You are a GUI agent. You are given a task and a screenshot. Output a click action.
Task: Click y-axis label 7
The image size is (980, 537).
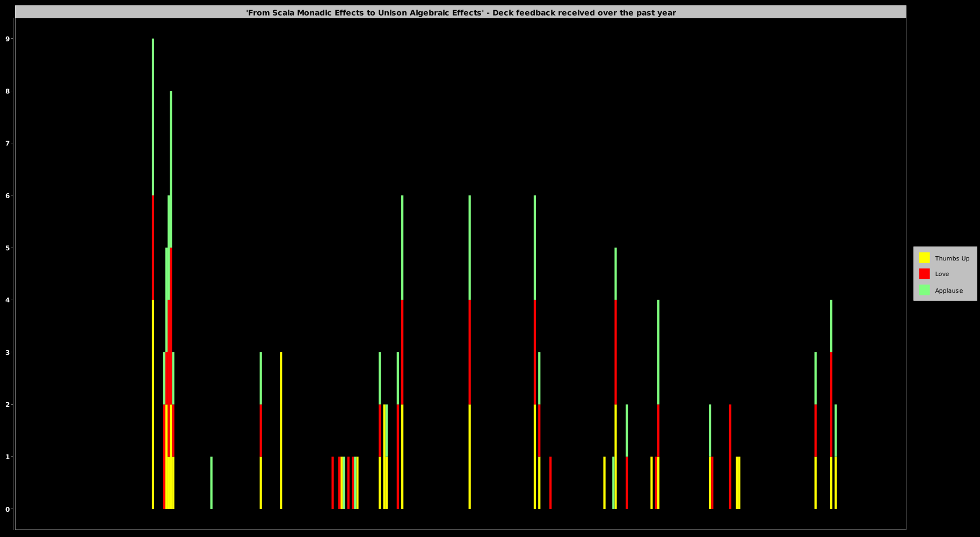click(8, 143)
